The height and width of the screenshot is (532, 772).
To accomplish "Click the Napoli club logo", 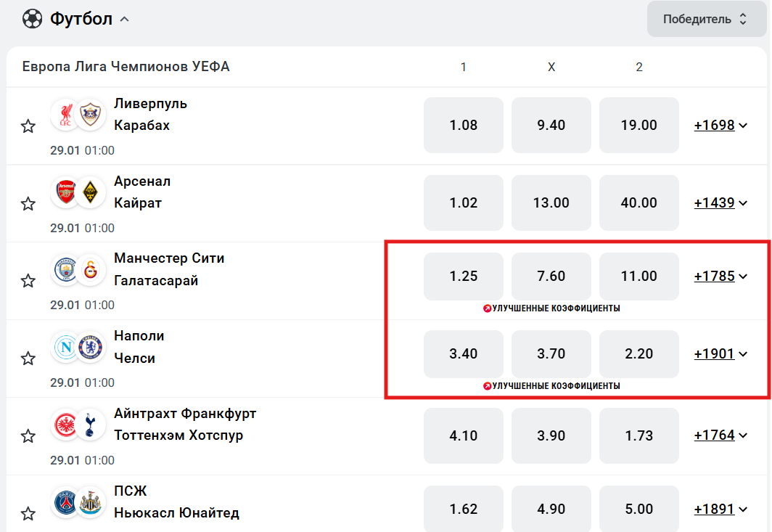I will tap(65, 347).
